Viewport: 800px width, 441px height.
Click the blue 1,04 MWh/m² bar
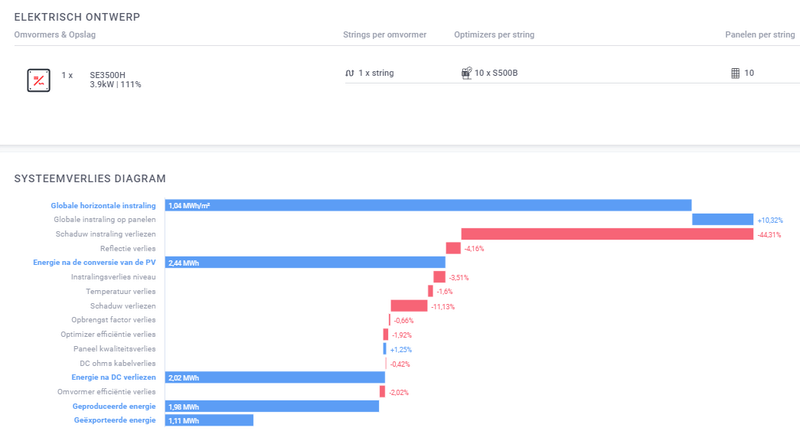tap(428, 206)
